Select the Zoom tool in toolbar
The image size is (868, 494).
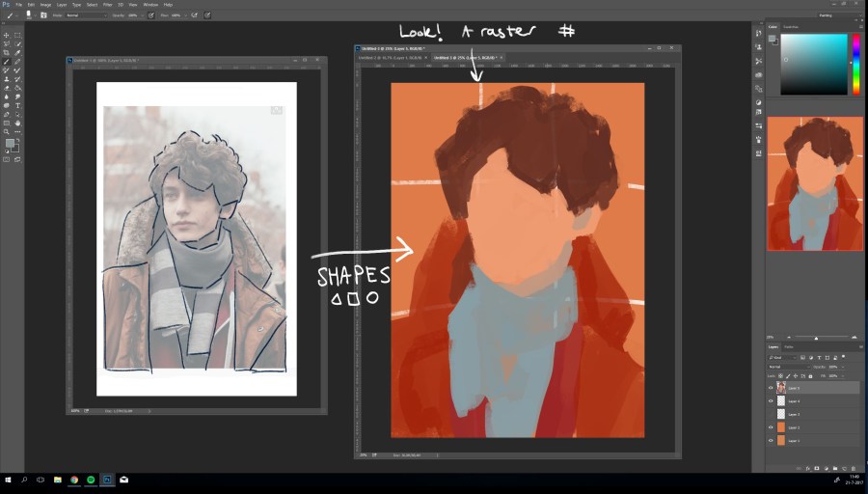click(x=7, y=131)
